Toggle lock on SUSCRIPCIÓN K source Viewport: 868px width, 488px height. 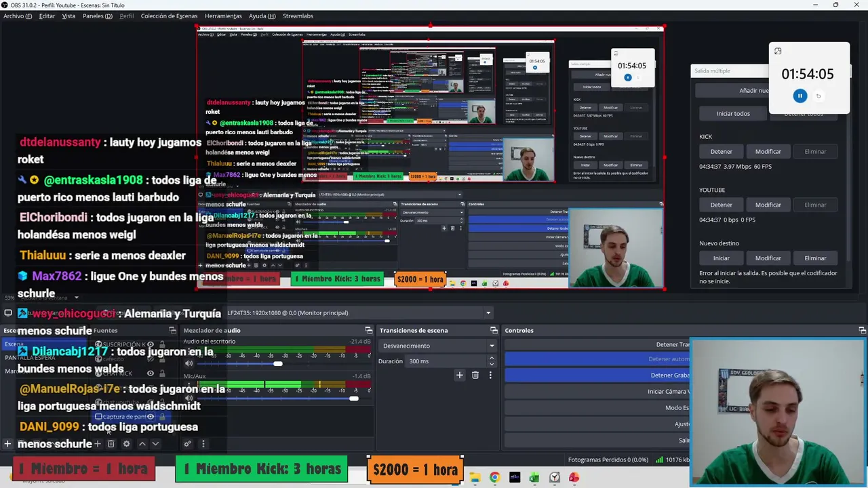coord(162,345)
